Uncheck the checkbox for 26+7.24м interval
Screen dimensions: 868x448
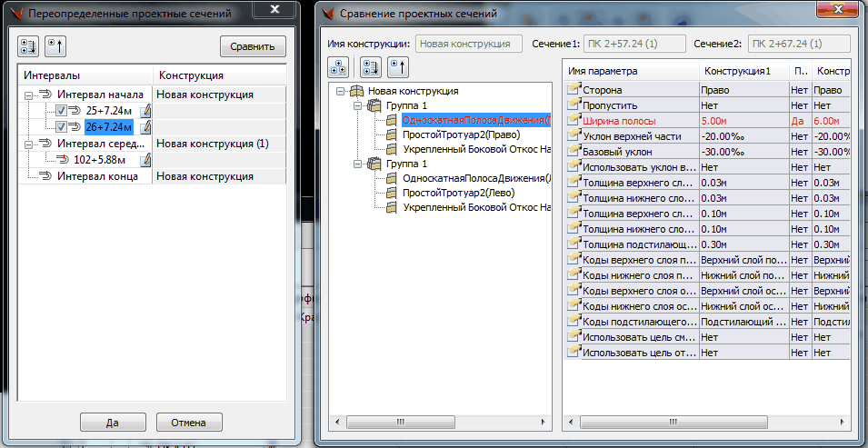(x=61, y=127)
